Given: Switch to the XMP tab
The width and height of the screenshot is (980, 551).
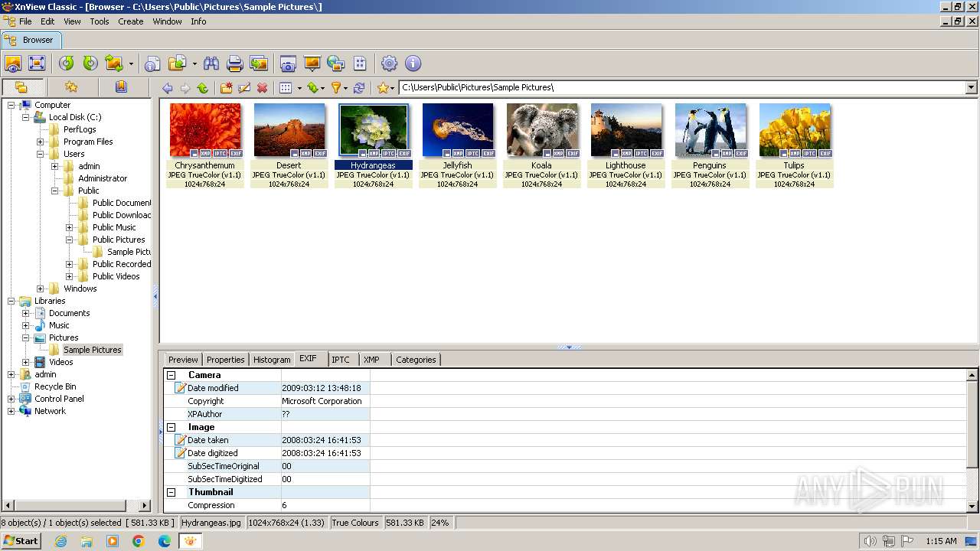Looking at the screenshot, I should (371, 360).
